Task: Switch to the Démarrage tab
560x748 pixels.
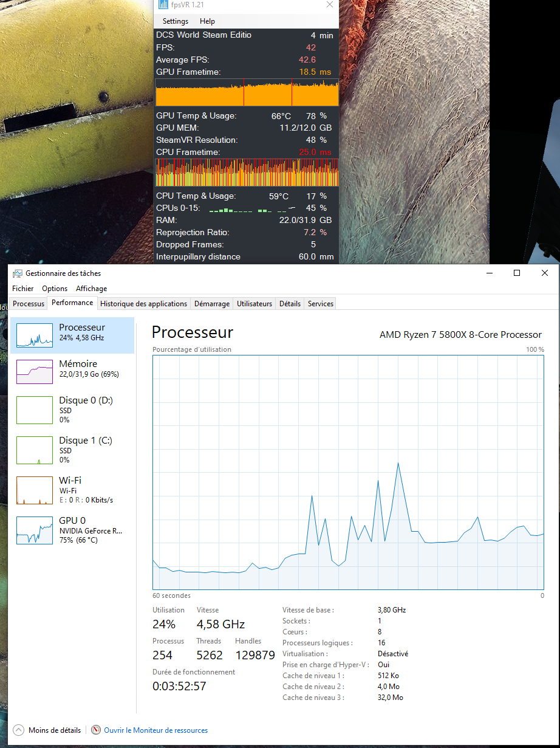Action: click(212, 304)
